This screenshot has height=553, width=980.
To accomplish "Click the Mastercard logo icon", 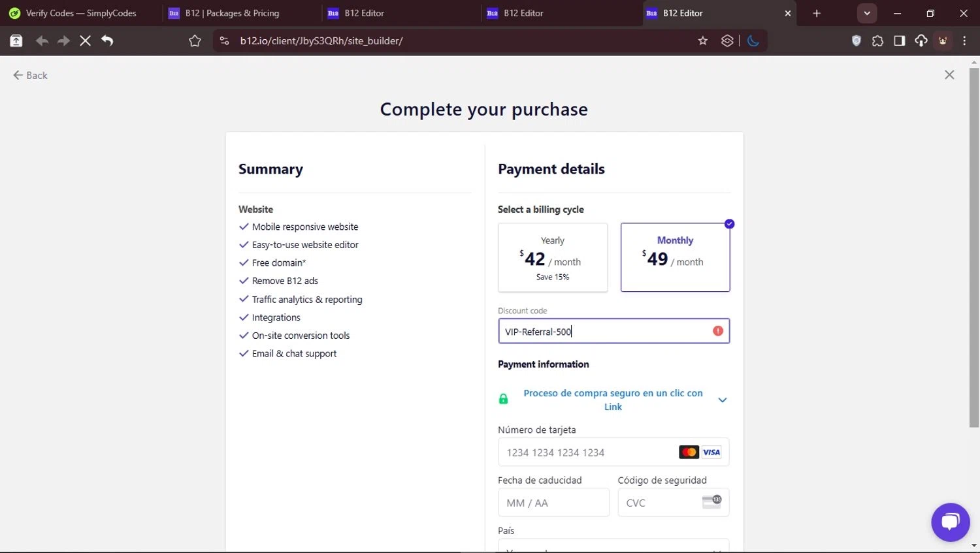I will pyautogui.click(x=689, y=452).
